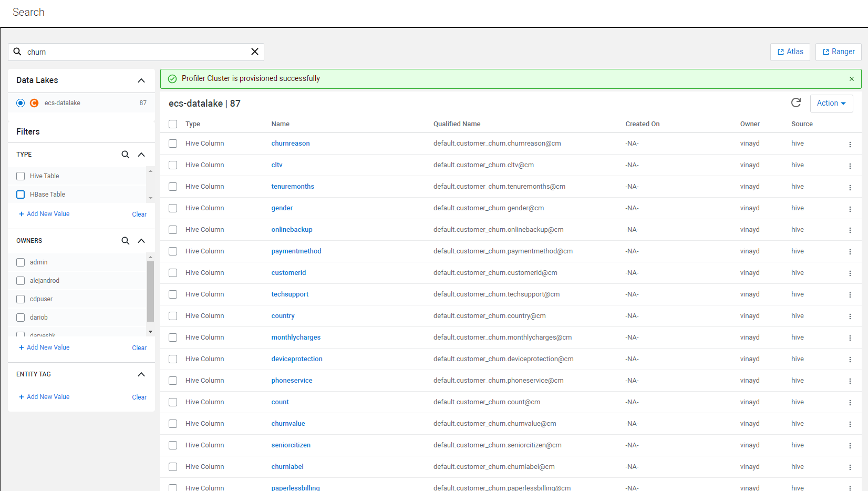
Task: Open Atlas in external link
Action: (790, 52)
